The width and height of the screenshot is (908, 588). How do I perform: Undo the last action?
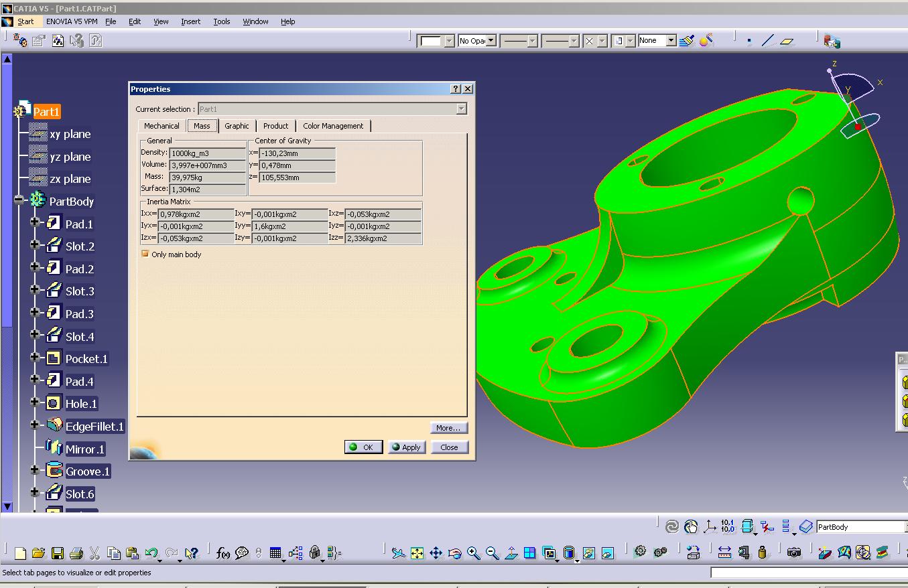pos(151,553)
